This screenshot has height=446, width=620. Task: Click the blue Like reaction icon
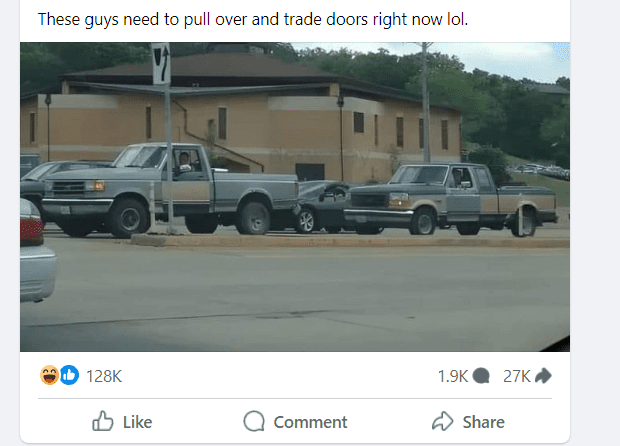click(69, 375)
